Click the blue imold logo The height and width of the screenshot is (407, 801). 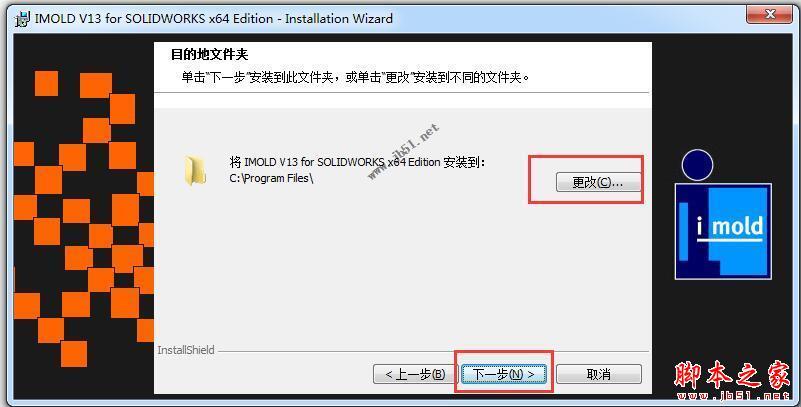723,231
